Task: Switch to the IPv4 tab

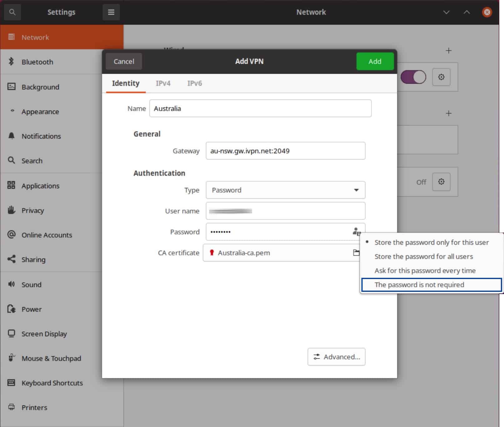Action: [x=163, y=83]
